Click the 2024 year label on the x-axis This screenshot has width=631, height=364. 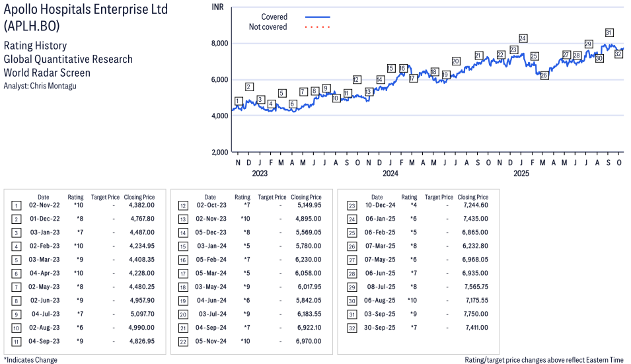pyautogui.click(x=390, y=174)
